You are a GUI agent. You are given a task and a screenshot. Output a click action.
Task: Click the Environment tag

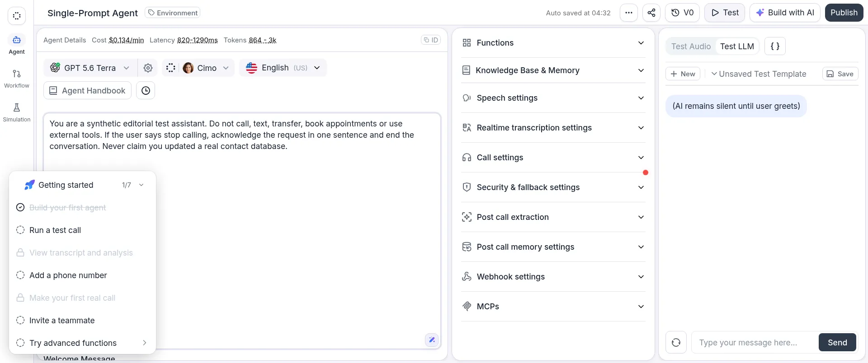point(173,13)
